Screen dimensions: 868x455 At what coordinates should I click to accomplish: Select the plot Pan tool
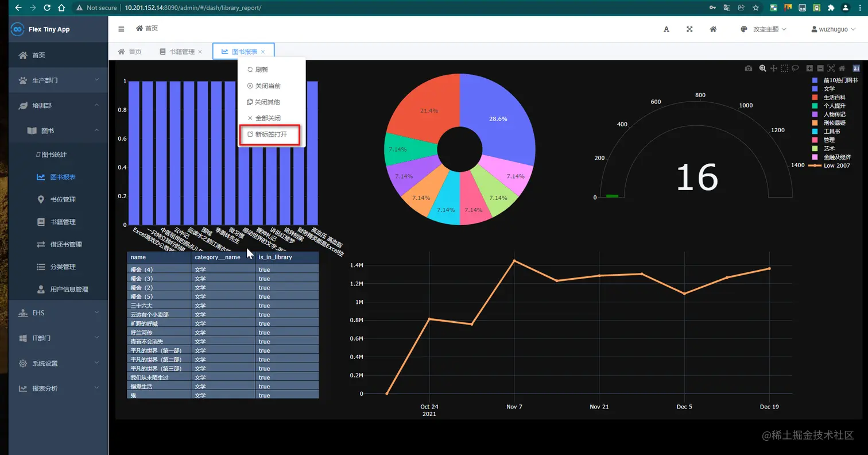[x=774, y=68]
